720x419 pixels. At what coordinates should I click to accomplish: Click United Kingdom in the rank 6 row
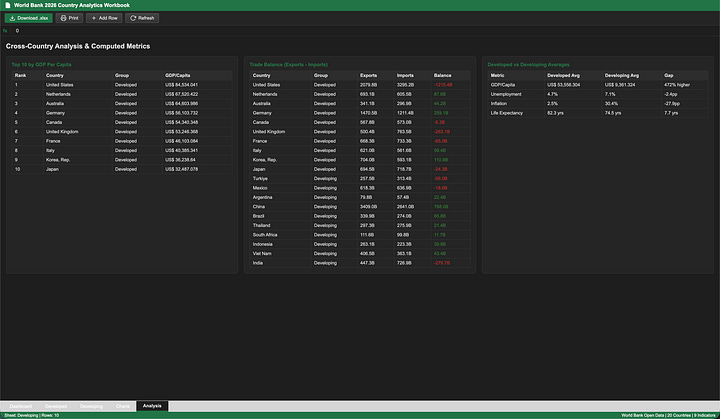(62, 132)
